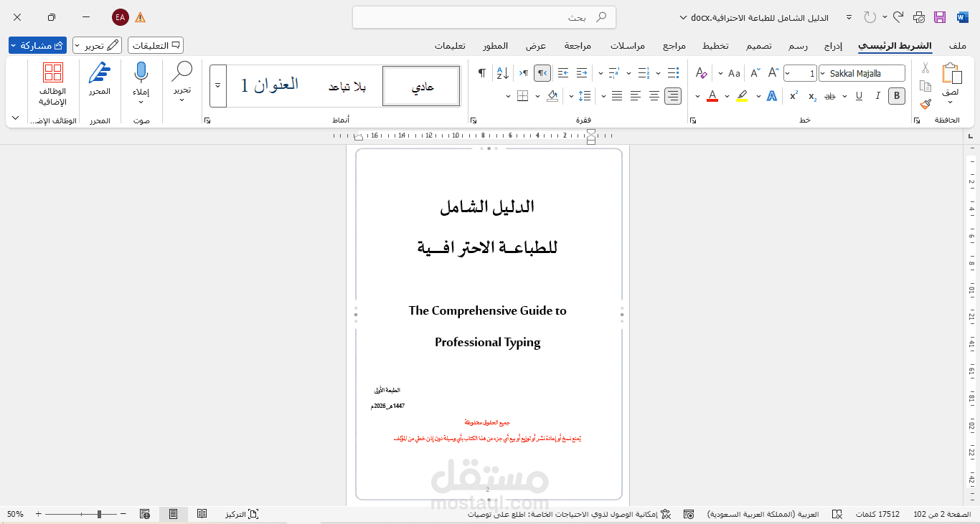980x524 pixels.
Task: Switch to the References tab
Action: tap(674, 45)
